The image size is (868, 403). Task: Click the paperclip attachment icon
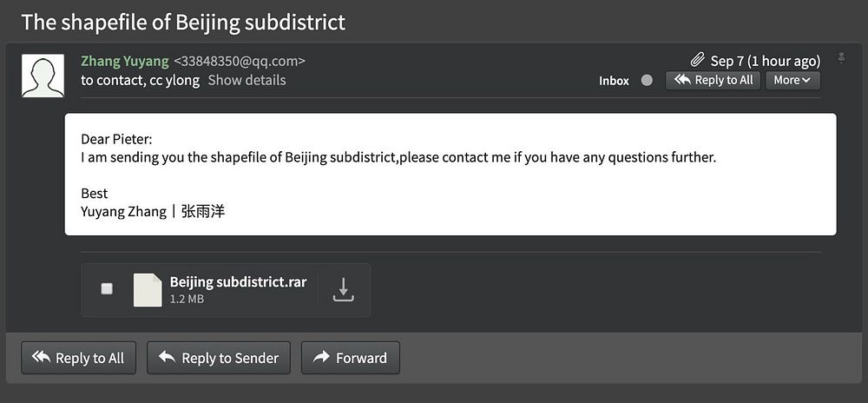(x=697, y=60)
